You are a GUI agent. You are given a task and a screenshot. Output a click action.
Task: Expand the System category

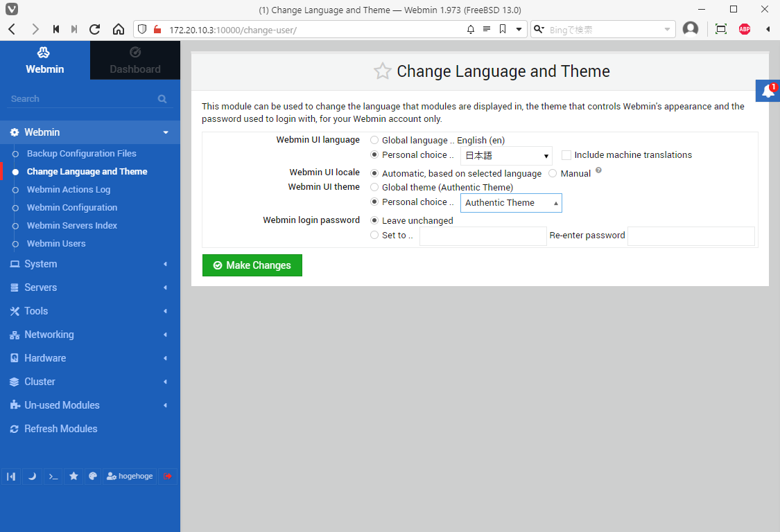pyautogui.click(x=90, y=264)
